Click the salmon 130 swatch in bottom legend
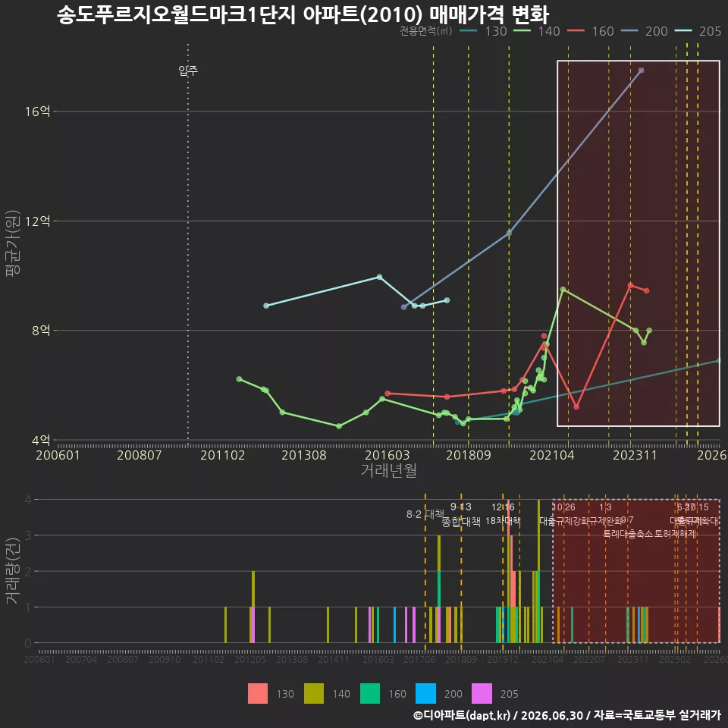This screenshot has width=728, height=728. pyautogui.click(x=258, y=694)
